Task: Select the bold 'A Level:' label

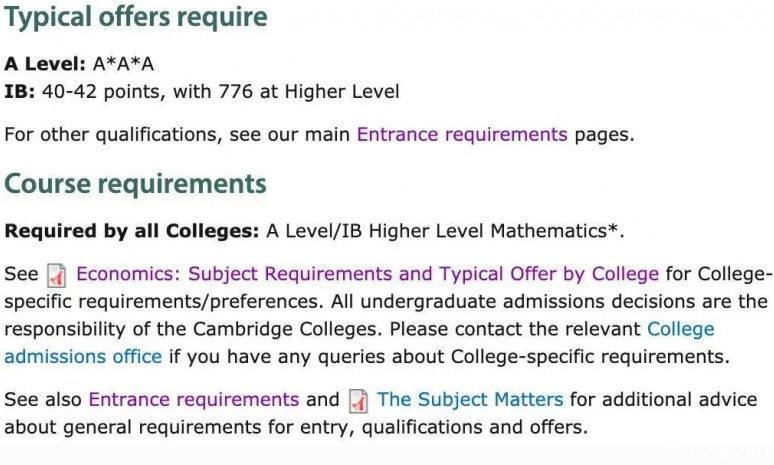Action: point(45,64)
